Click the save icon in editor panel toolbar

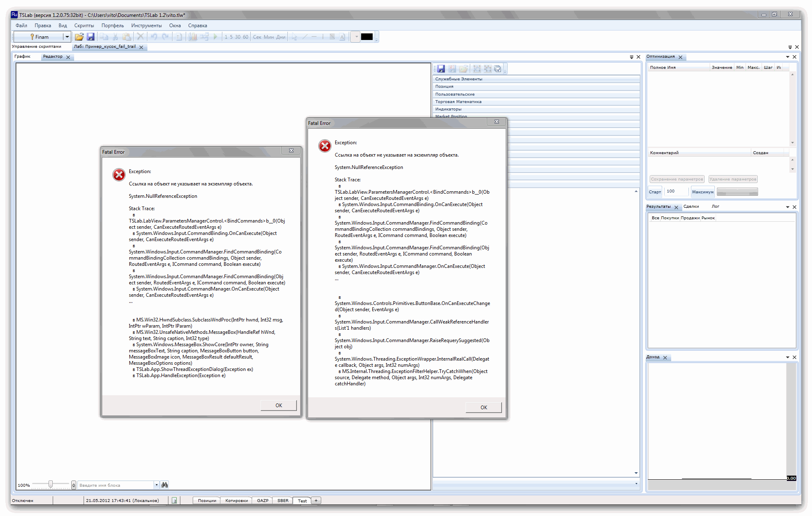pyautogui.click(x=441, y=69)
